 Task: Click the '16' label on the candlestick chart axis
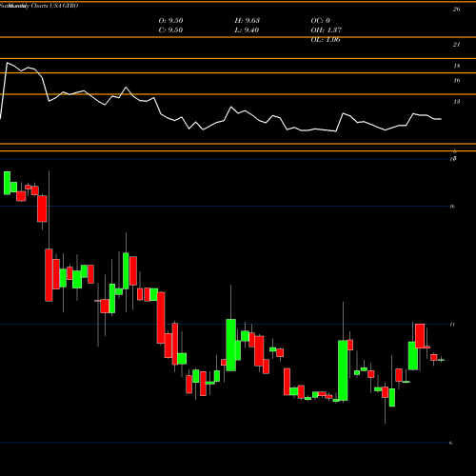click(452, 207)
